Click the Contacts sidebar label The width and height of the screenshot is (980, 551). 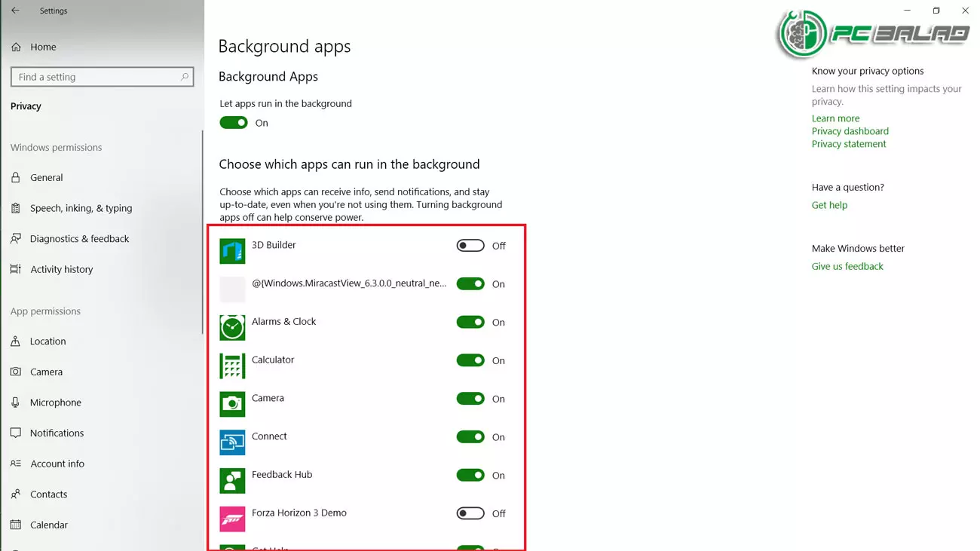tap(48, 494)
